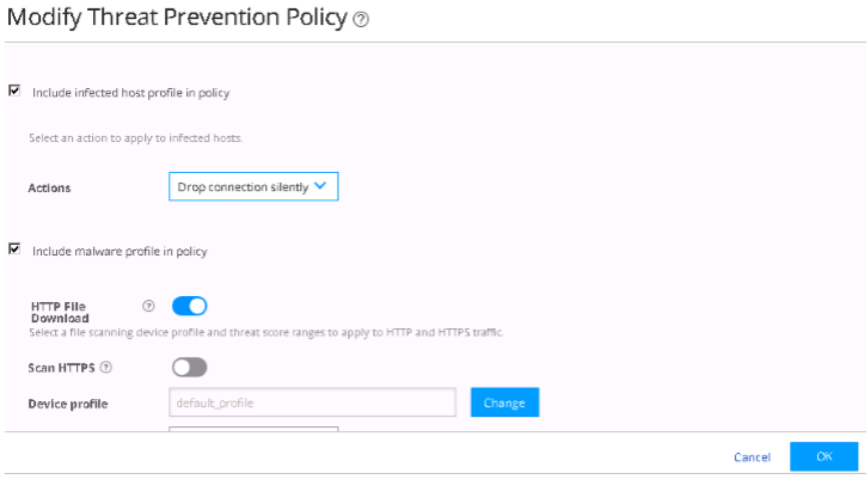
Task: Click 'Include infected host profile in policy' label
Action: tap(131, 93)
